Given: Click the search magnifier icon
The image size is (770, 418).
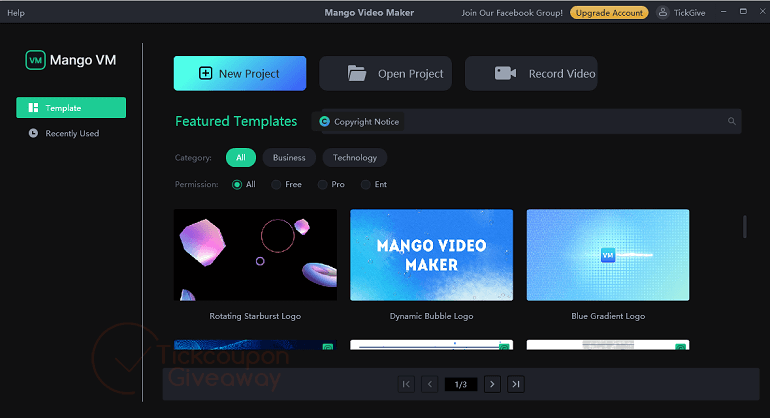Looking at the screenshot, I should [732, 122].
